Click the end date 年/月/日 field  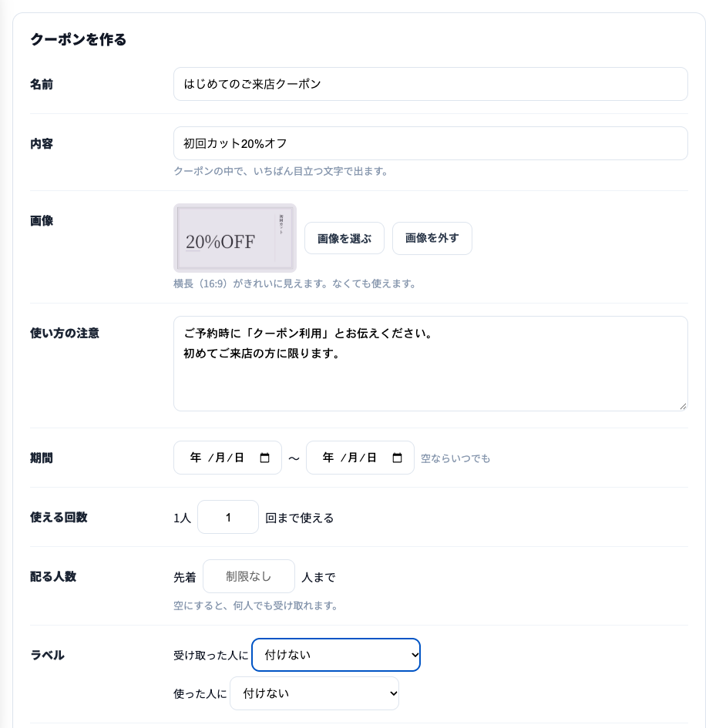360,458
